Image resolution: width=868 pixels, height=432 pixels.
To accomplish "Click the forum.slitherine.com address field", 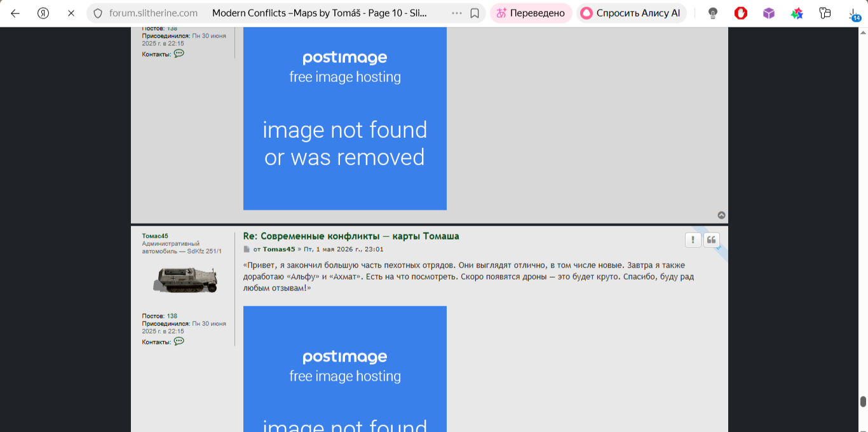I will (x=153, y=13).
